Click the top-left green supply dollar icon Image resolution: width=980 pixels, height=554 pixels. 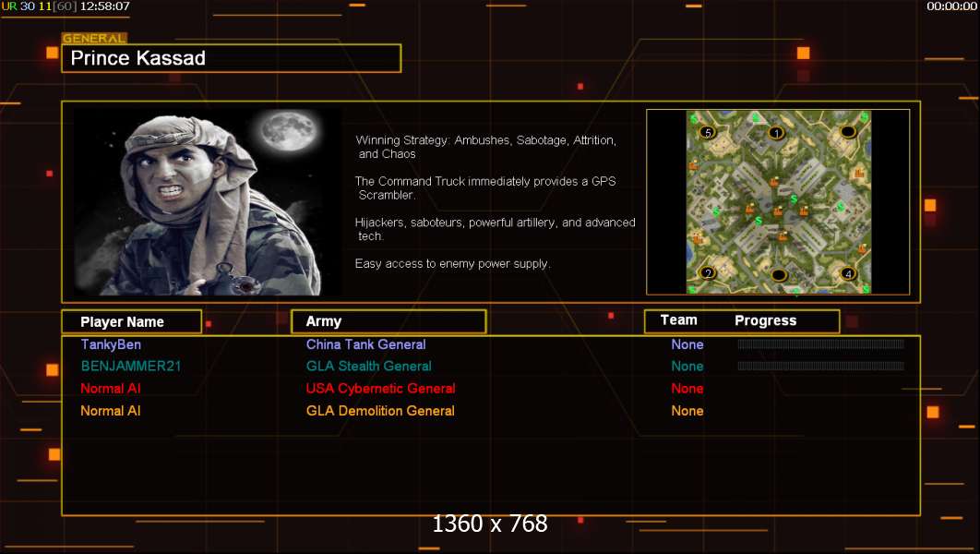click(x=693, y=118)
